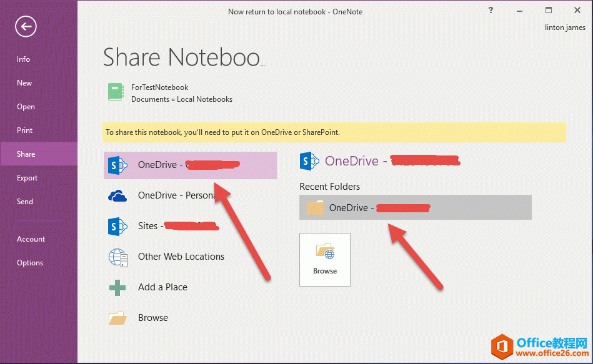The width and height of the screenshot is (593, 364).
Task: Open the Info menu item
Action: coord(23,59)
